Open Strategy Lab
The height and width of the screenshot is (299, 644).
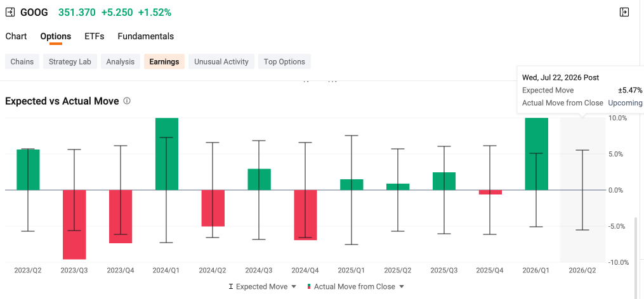coord(70,61)
